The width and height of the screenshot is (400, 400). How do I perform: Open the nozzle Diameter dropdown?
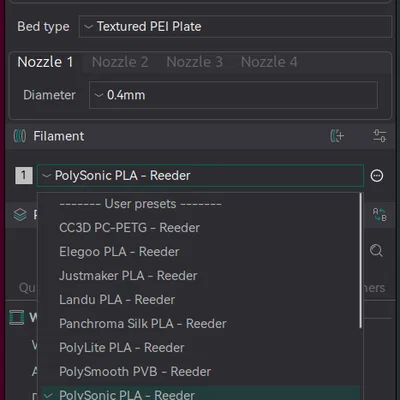coord(233,95)
